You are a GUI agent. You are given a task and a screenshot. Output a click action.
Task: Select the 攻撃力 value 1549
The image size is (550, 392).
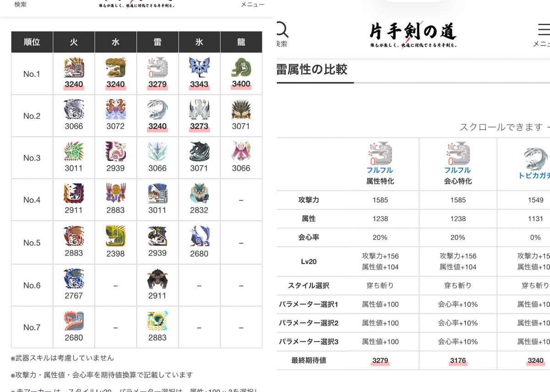click(535, 200)
